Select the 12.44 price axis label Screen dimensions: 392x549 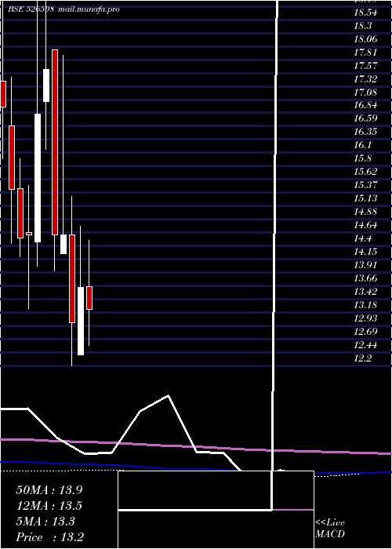pyautogui.click(x=365, y=345)
